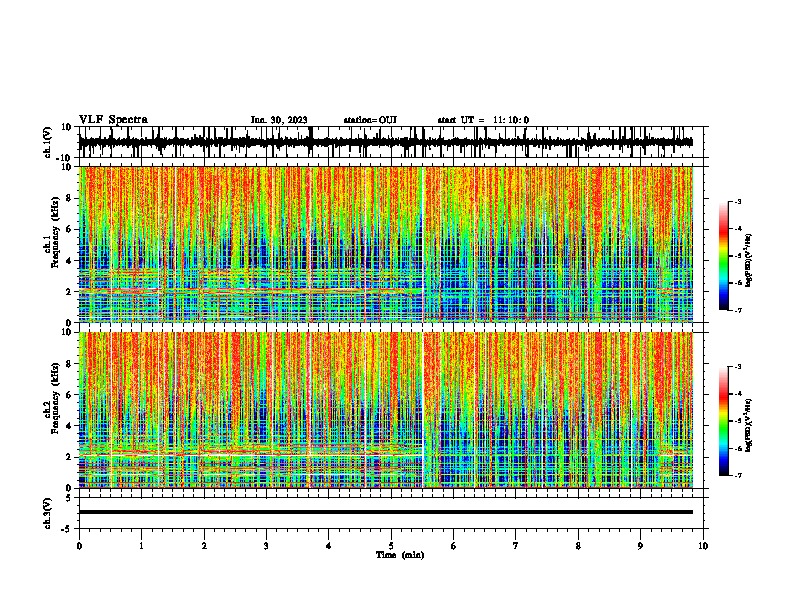This screenshot has height=612, width=792.
Task: Click time-axis tick label '5' beside 'Time (min)'
Action: pyautogui.click(x=391, y=546)
